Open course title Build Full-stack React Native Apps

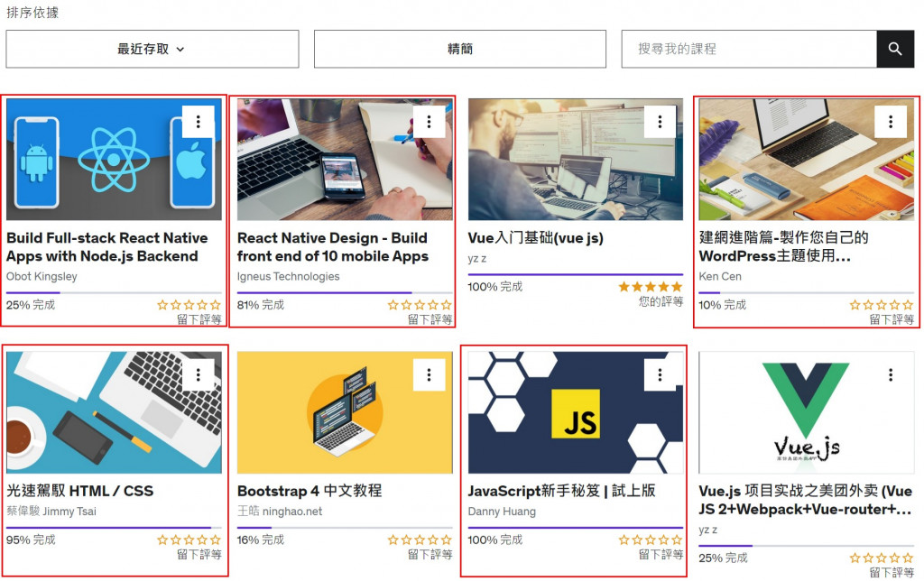pos(107,247)
